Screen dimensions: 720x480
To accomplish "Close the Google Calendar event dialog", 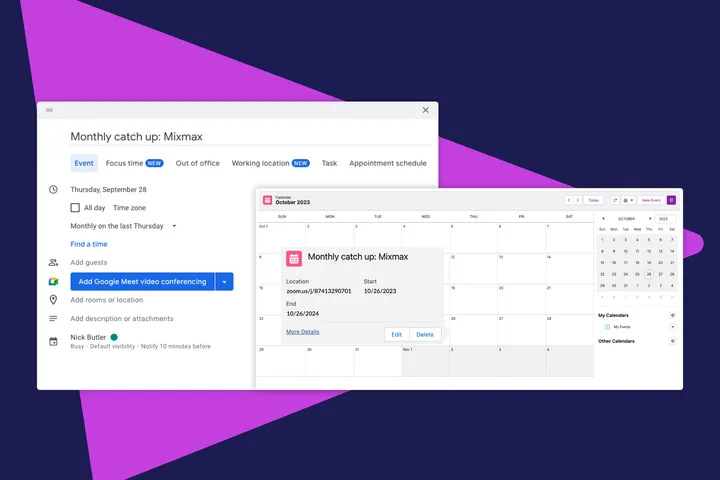I will click(x=425, y=110).
